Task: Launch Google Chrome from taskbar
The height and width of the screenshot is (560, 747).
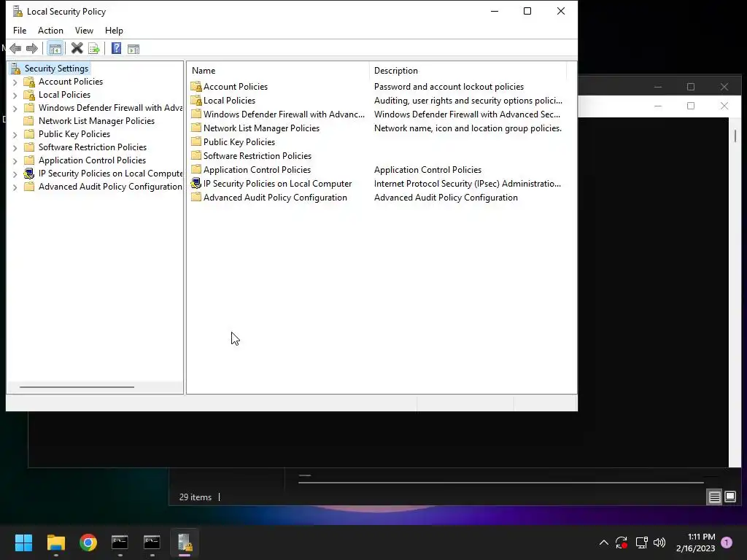Action: pos(88,542)
